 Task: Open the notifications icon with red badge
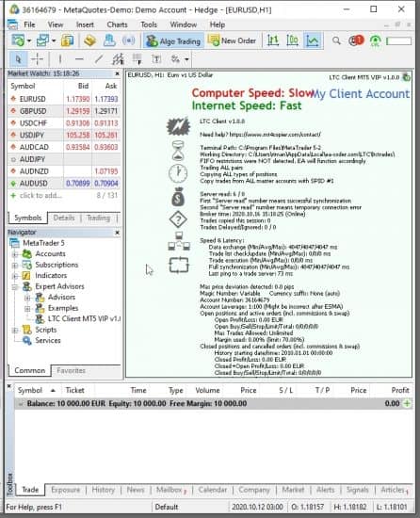pos(356,40)
